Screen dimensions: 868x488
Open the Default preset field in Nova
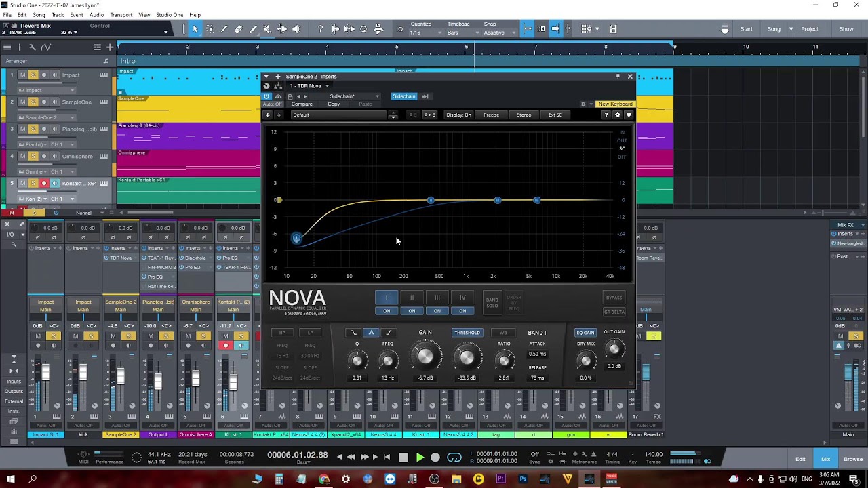coord(339,115)
